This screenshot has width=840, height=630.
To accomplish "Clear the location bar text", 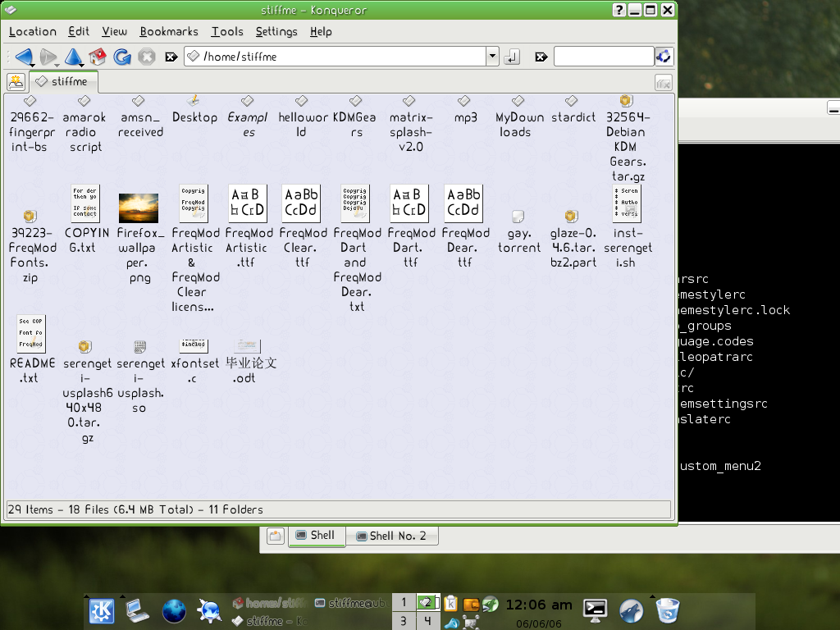I will pos(171,57).
